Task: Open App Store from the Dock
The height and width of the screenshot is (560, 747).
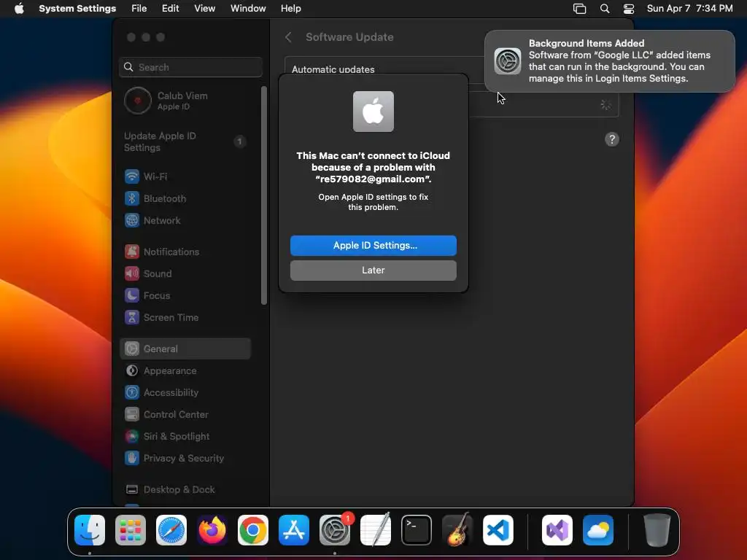Action: coord(294,530)
